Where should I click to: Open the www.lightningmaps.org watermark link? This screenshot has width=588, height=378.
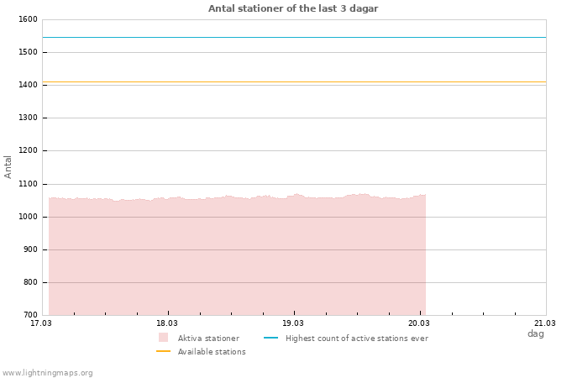[x=48, y=373]
